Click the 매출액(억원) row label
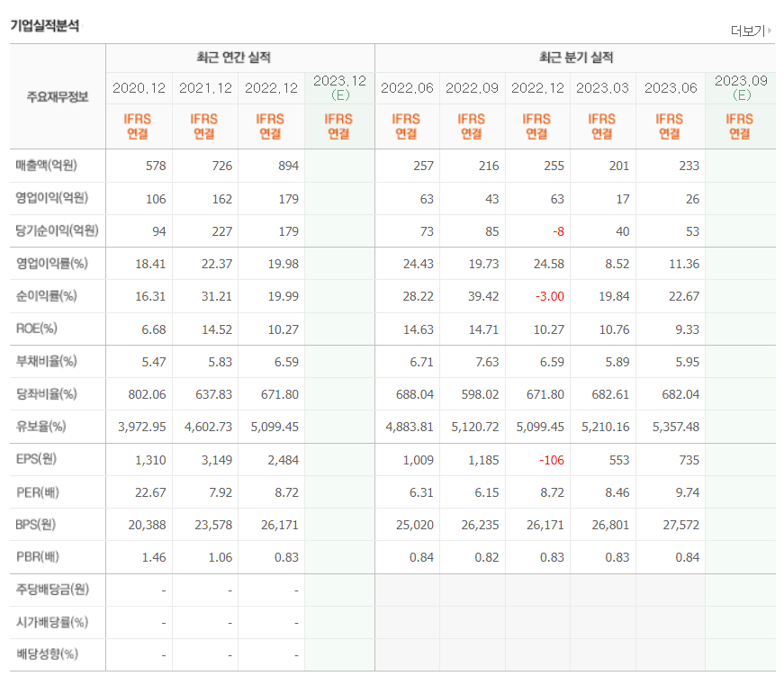Image resolution: width=784 pixels, height=676 pixels. [47, 165]
